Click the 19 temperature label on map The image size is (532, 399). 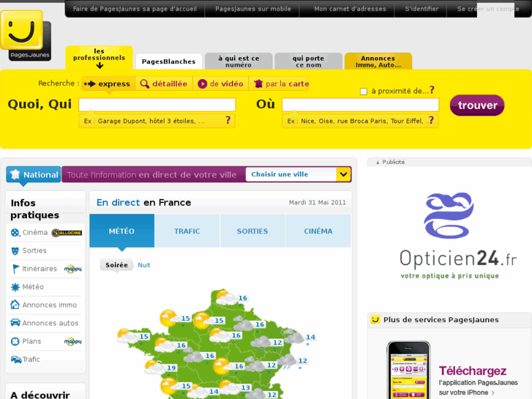click(171, 368)
